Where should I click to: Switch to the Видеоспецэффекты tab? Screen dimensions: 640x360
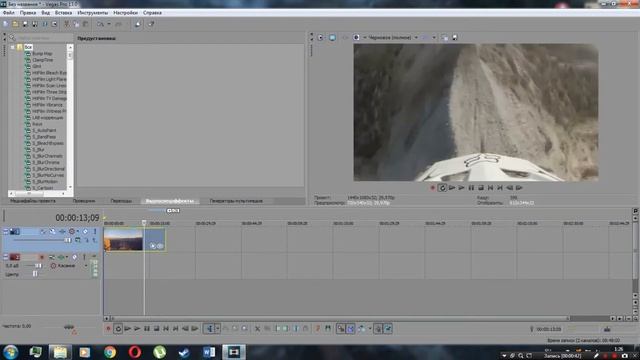[x=170, y=201]
